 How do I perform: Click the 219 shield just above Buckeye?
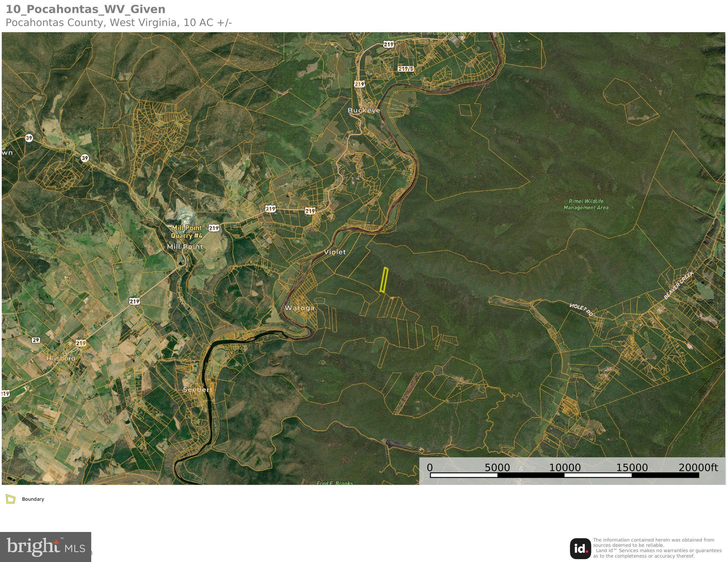[x=359, y=84]
